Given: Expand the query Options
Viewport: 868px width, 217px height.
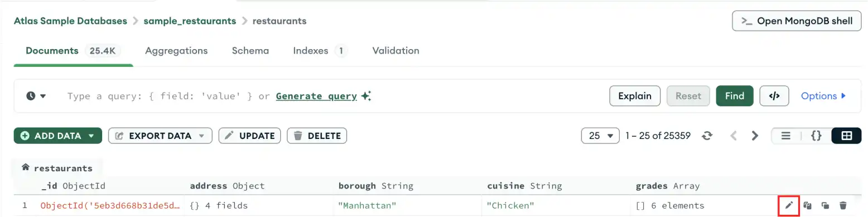Looking at the screenshot, I should (823, 96).
